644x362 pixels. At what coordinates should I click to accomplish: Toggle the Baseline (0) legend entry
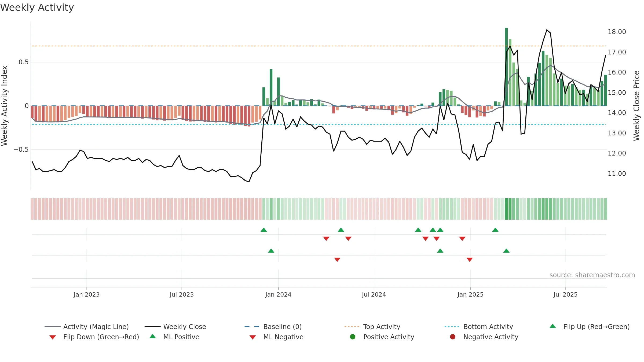(x=273, y=327)
